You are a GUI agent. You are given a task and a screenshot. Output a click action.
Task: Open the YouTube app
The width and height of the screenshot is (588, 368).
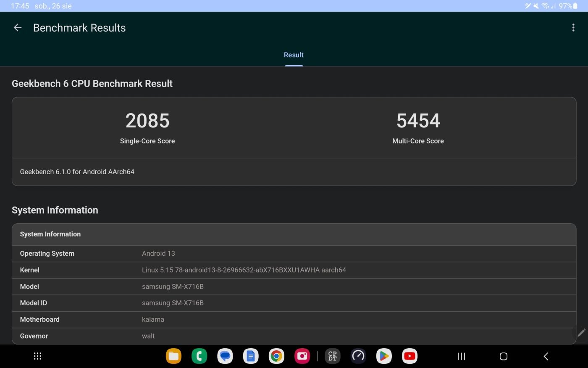409,356
